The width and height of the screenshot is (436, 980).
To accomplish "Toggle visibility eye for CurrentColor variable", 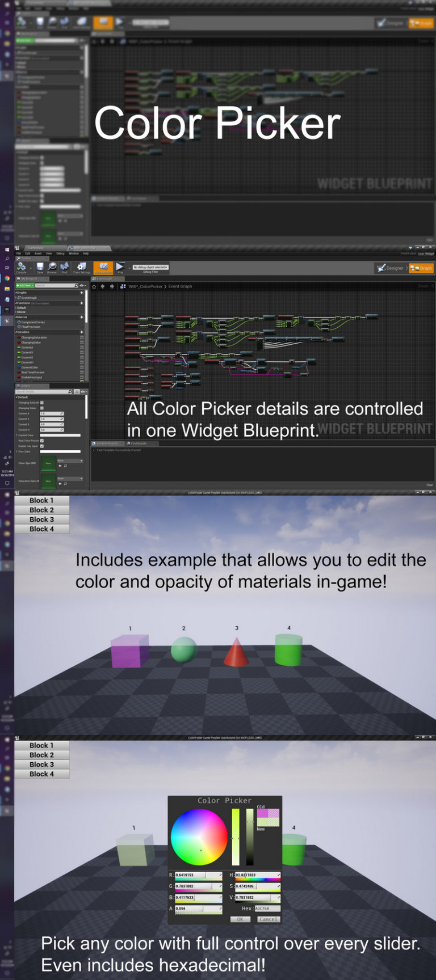I will point(82,367).
